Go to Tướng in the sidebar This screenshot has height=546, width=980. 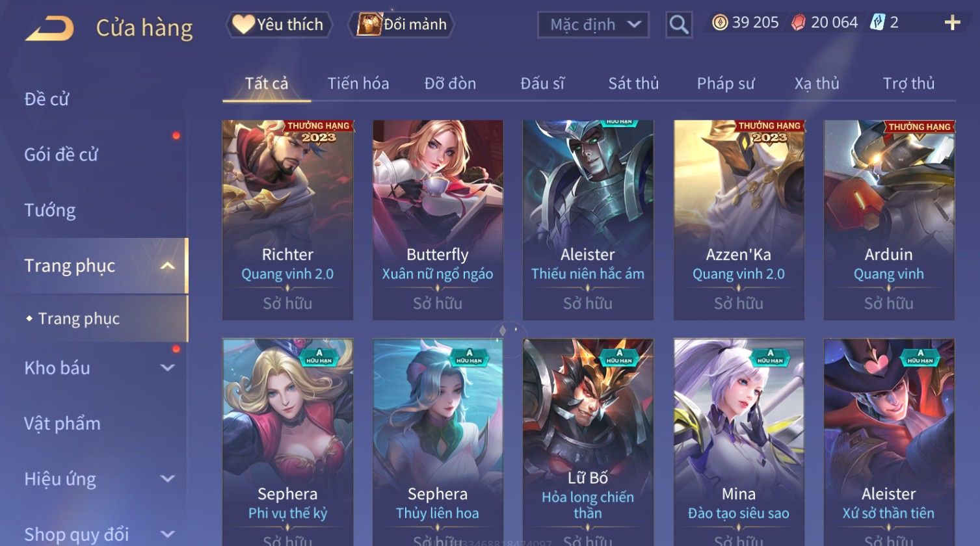pos(50,210)
